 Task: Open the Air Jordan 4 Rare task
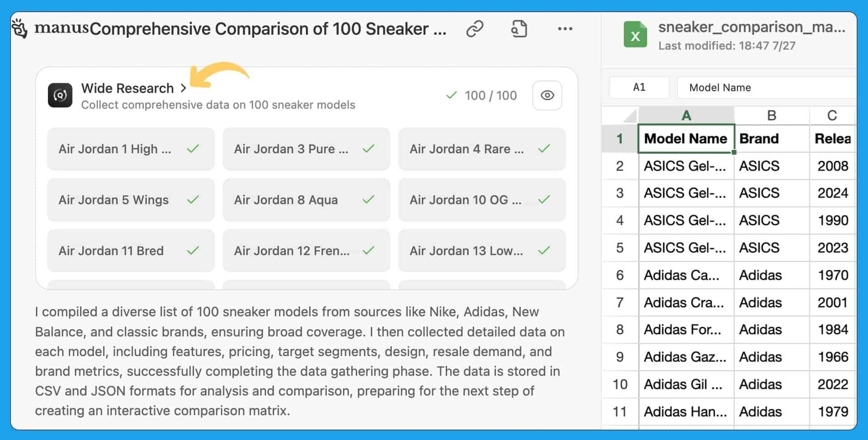[x=481, y=149]
